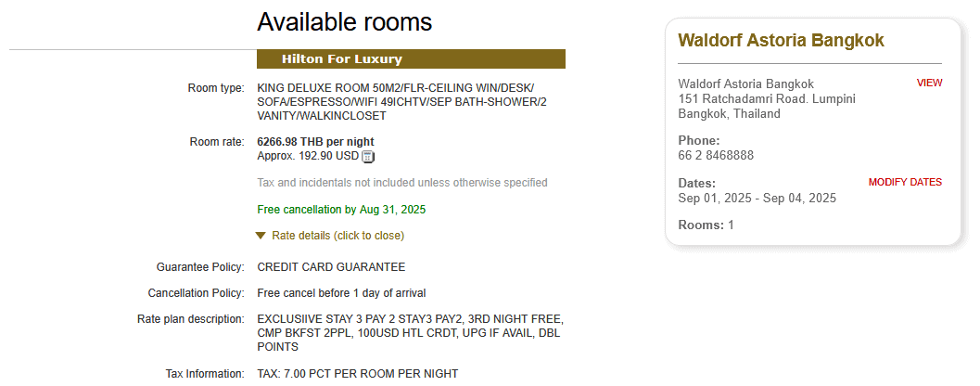980x386 pixels.
Task: Click the 6266.98 THB per night rate
Action: [315, 142]
